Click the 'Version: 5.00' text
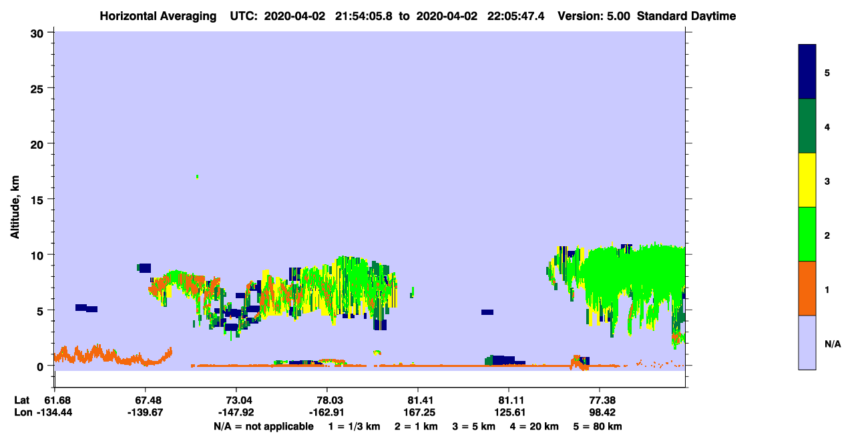 click(x=594, y=16)
